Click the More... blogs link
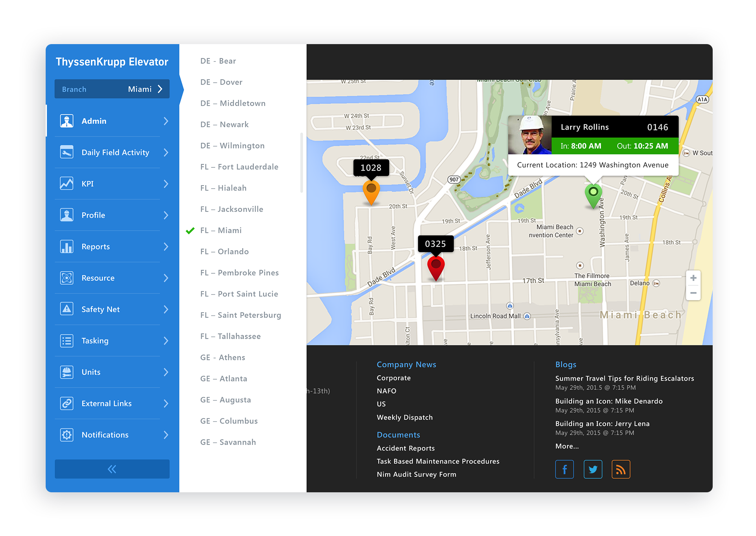 [567, 446]
